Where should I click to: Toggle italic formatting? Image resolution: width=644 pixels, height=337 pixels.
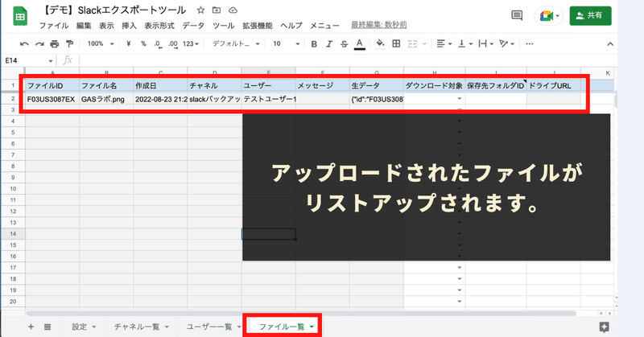point(329,43)
